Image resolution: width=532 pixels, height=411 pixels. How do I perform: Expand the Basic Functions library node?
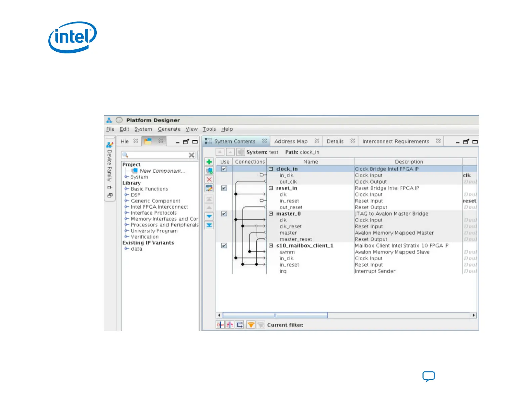tap(127, 189)
